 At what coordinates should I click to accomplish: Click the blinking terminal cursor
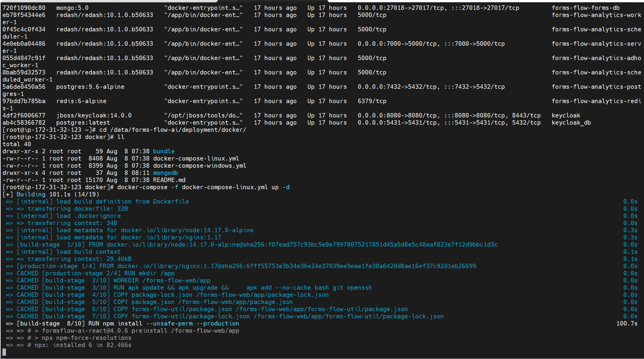[4, 352]
